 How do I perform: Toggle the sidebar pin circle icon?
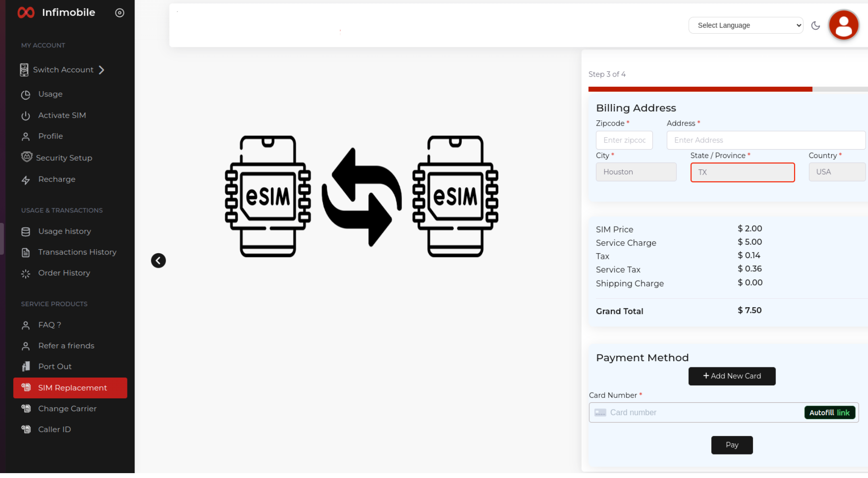point(120,13)
